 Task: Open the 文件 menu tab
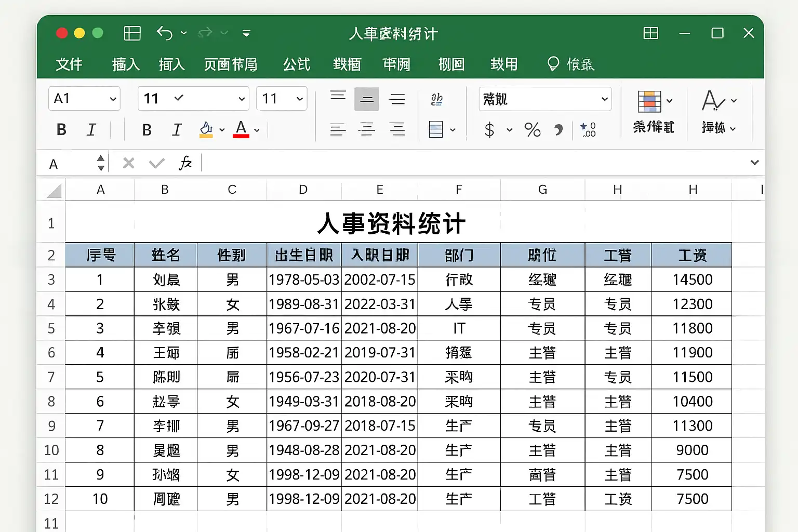[69, 64]
